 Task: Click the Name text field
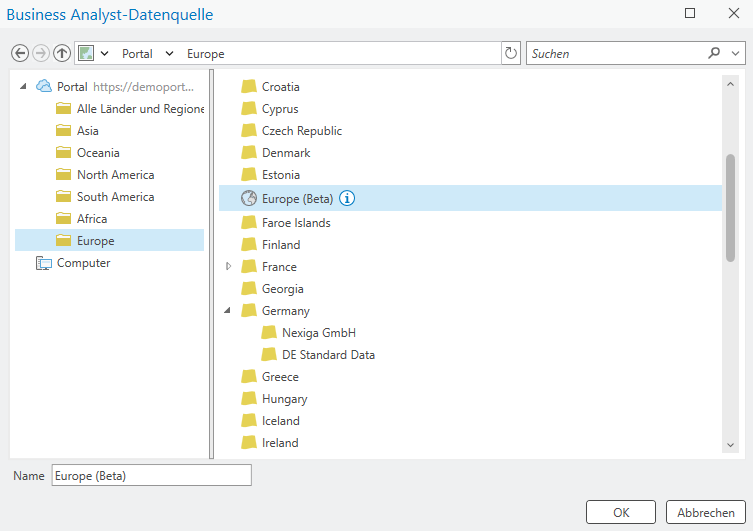[152, 475]
